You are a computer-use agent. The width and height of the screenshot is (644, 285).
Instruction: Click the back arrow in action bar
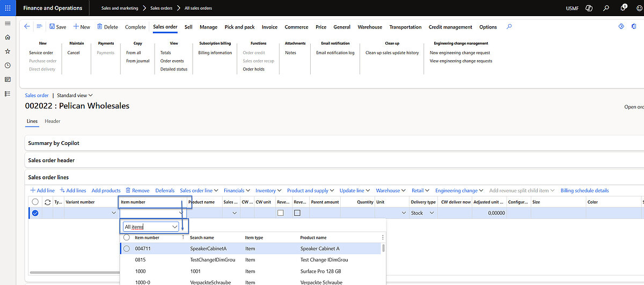point(27,26)
